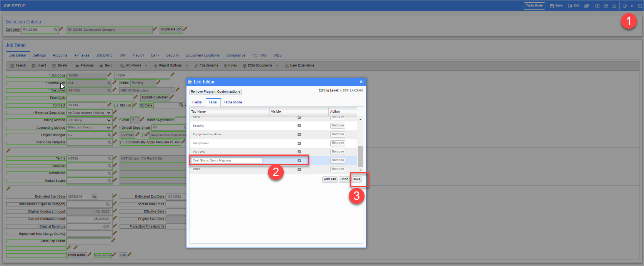The image size is (644, 266).
Task: Click the Duplicate Job button
Action: (x=171, y=29)
